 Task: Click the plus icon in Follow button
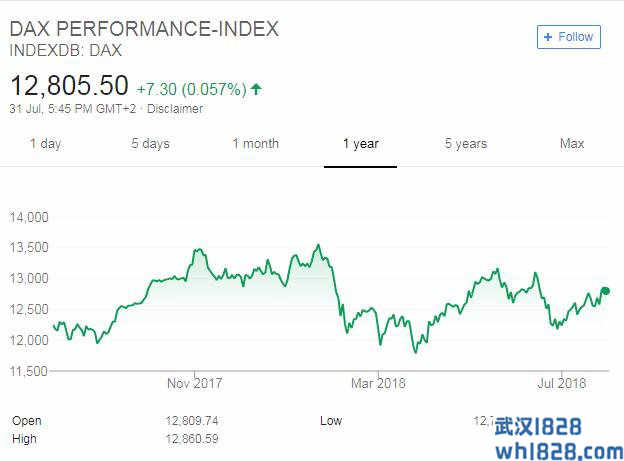(547, 37)
